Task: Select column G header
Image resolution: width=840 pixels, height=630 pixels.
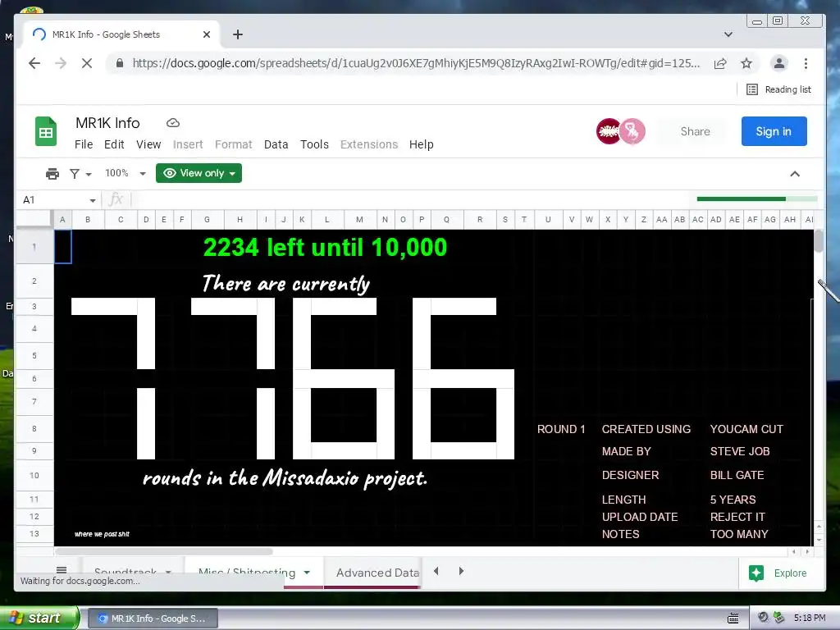Action: point(207,220)
